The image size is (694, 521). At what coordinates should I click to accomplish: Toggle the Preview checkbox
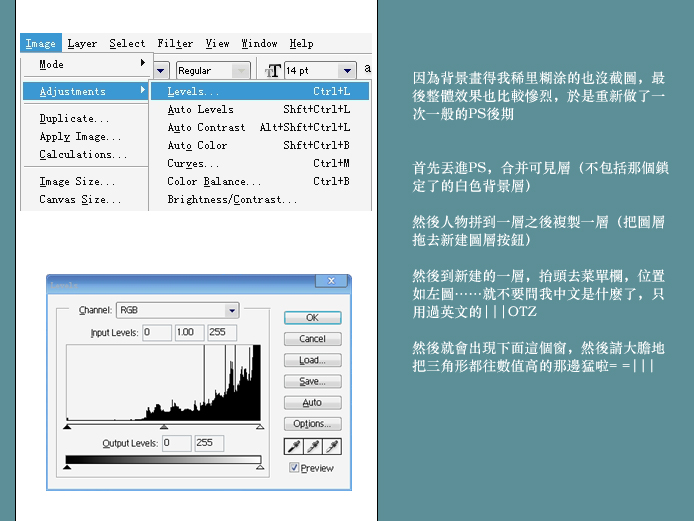[x=294, y=467]
